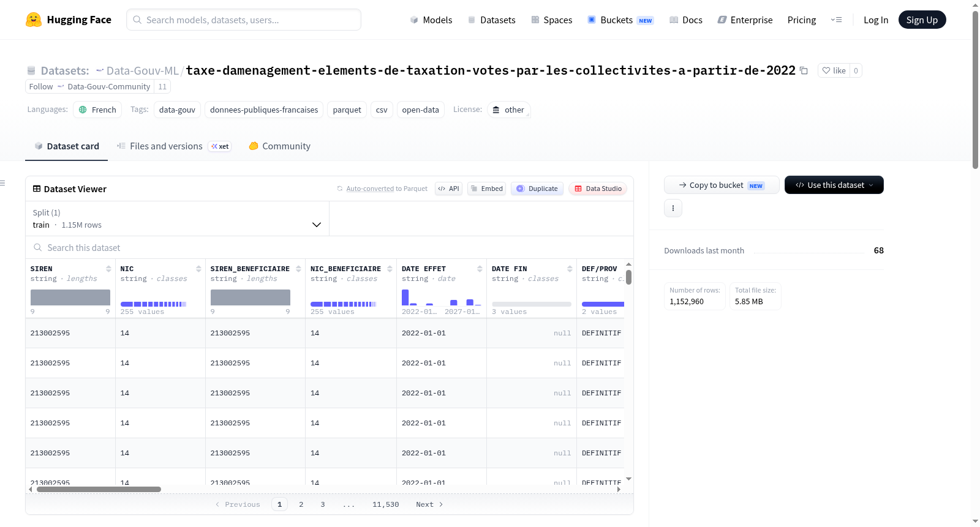Focus the main Hugging Face search box
The width and height of the screenshot is (980, 527).
244,20
